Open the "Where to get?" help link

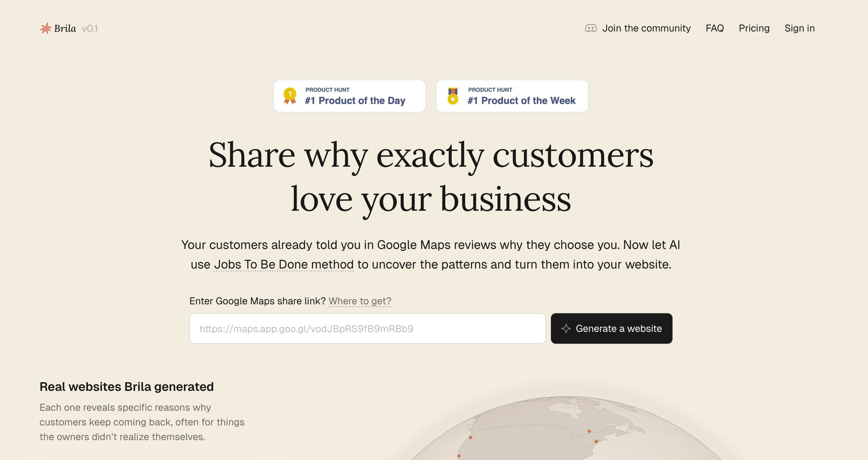pos(360,301)
